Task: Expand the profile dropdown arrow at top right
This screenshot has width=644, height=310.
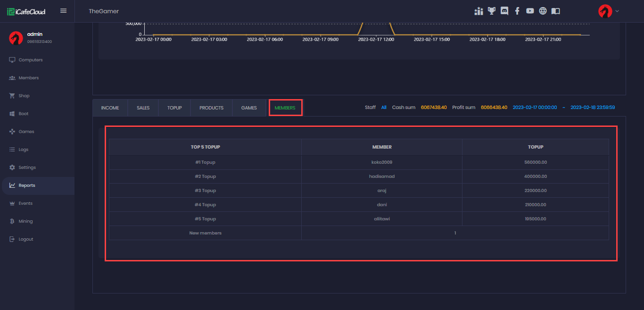Action: (617, 11)
